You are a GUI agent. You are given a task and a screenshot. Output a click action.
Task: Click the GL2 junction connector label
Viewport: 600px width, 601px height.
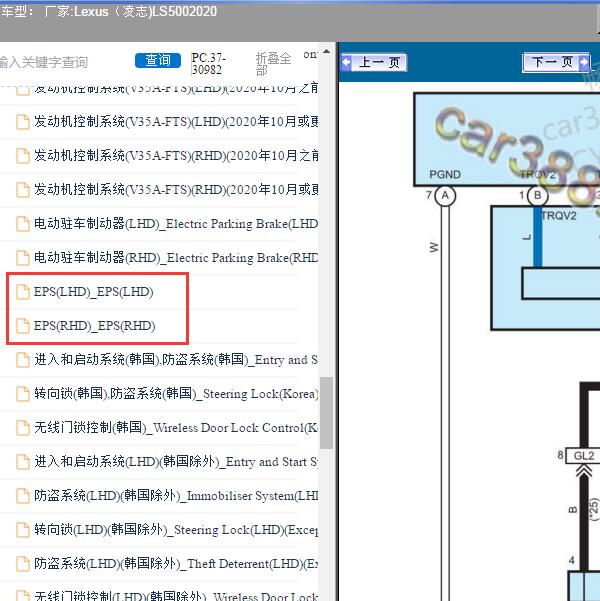[x=583, y=456]
